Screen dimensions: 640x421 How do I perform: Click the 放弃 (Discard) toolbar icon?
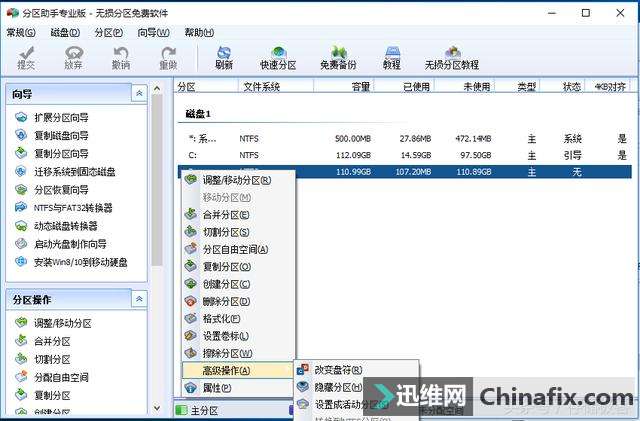click(73, 58)
